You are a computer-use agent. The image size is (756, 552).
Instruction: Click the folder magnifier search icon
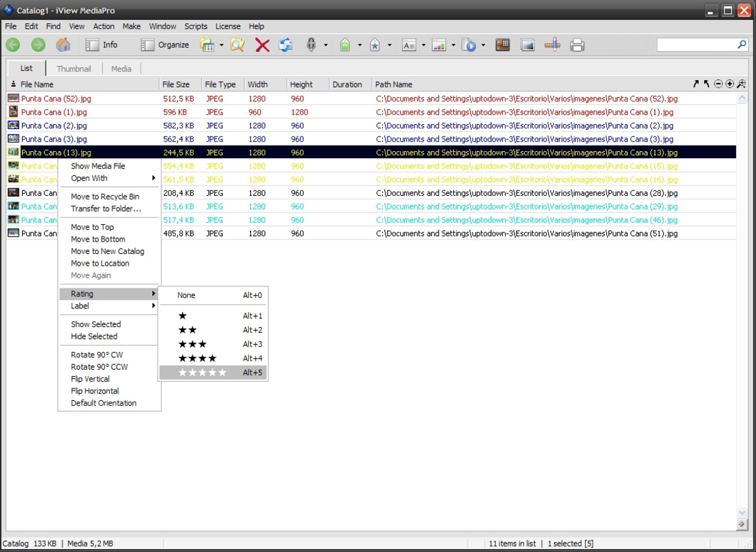237,45
